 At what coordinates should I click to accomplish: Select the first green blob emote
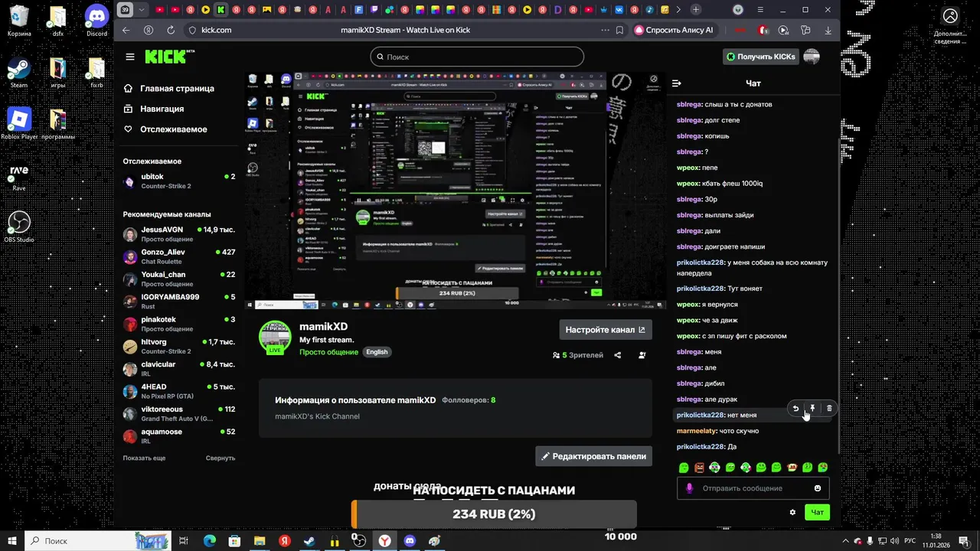click(684, 468)
